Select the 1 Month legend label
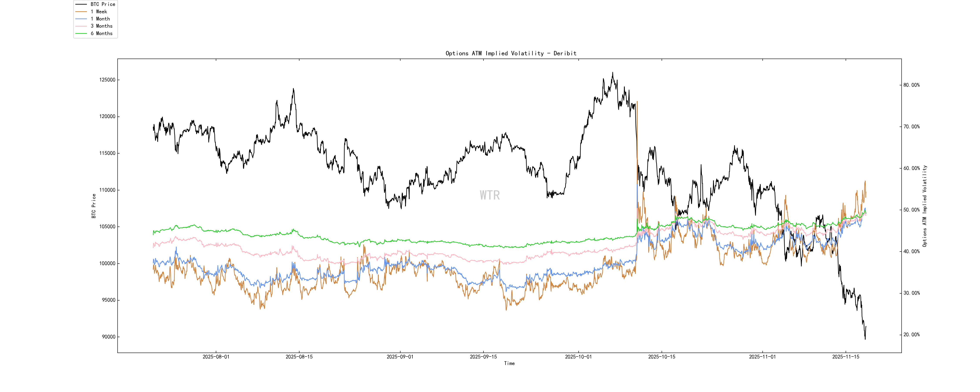This screenshot has width=980, height=392. 100,19
